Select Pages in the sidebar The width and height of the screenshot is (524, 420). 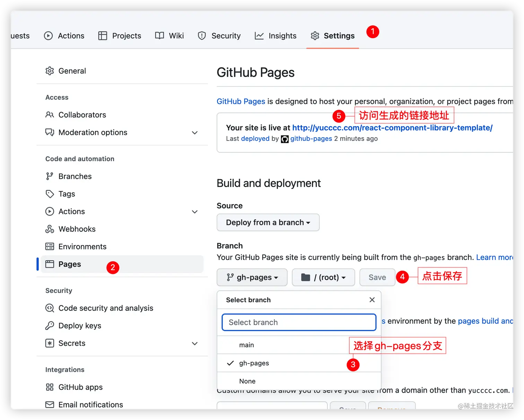(122, 264)
